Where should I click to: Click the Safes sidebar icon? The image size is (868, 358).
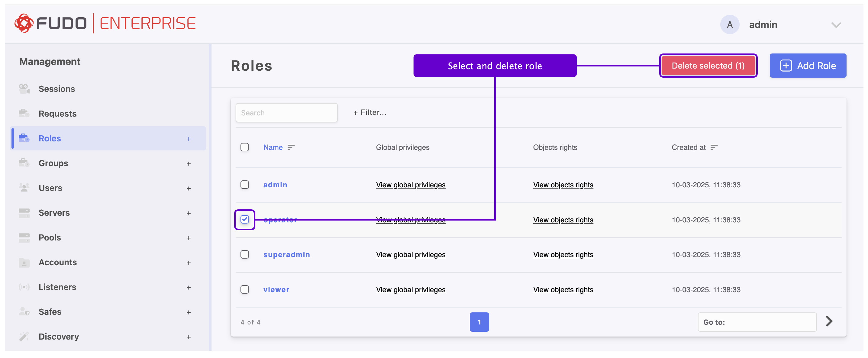click(x=24, y=312)
